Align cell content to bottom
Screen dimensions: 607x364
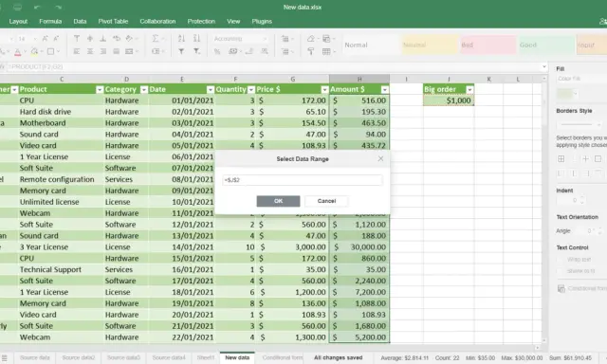103,38
